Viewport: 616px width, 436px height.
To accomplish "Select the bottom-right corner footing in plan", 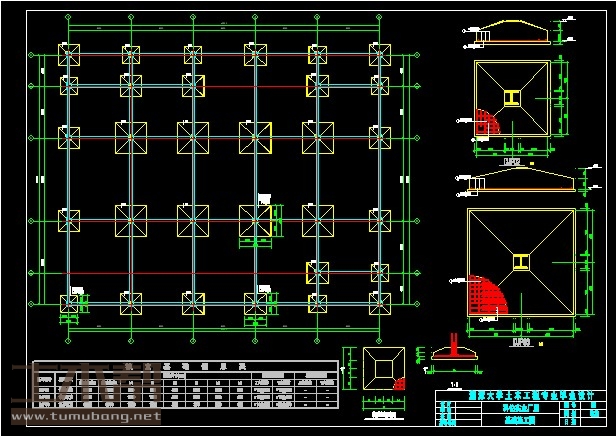I will pyautogui.click(x=379, y=301).
